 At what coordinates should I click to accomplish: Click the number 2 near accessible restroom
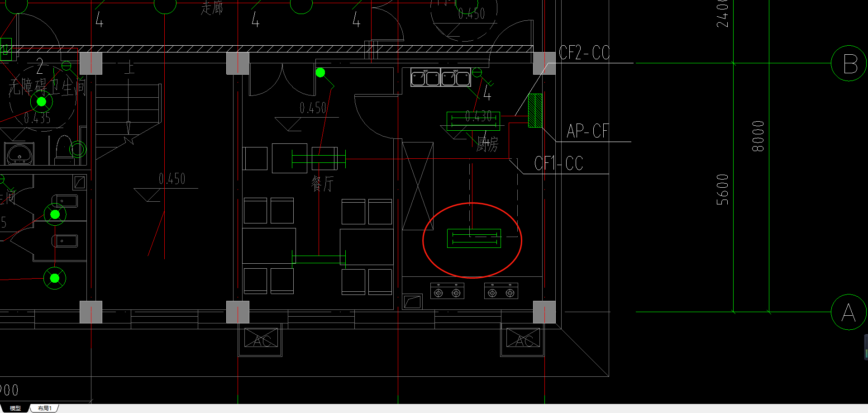click(x=40, y=66)
